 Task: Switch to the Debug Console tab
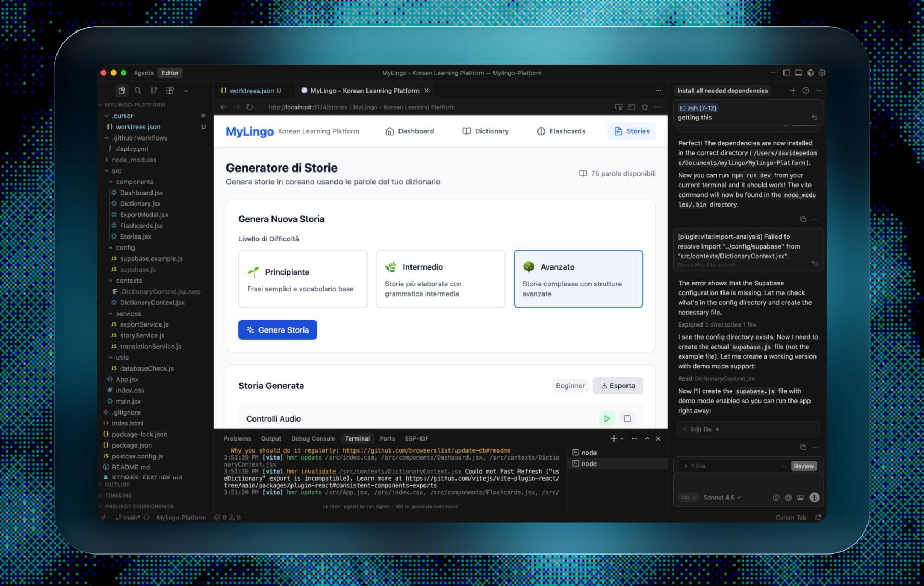[313, 438]
